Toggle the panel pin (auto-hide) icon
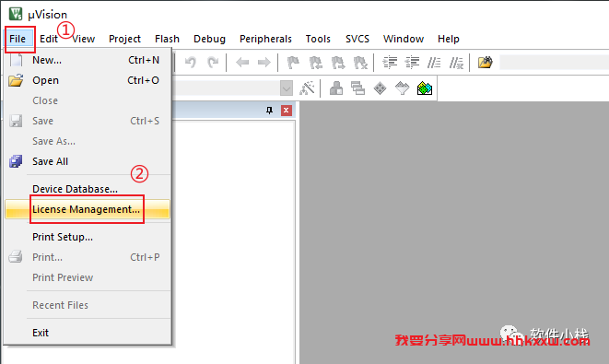 [269, 111]
